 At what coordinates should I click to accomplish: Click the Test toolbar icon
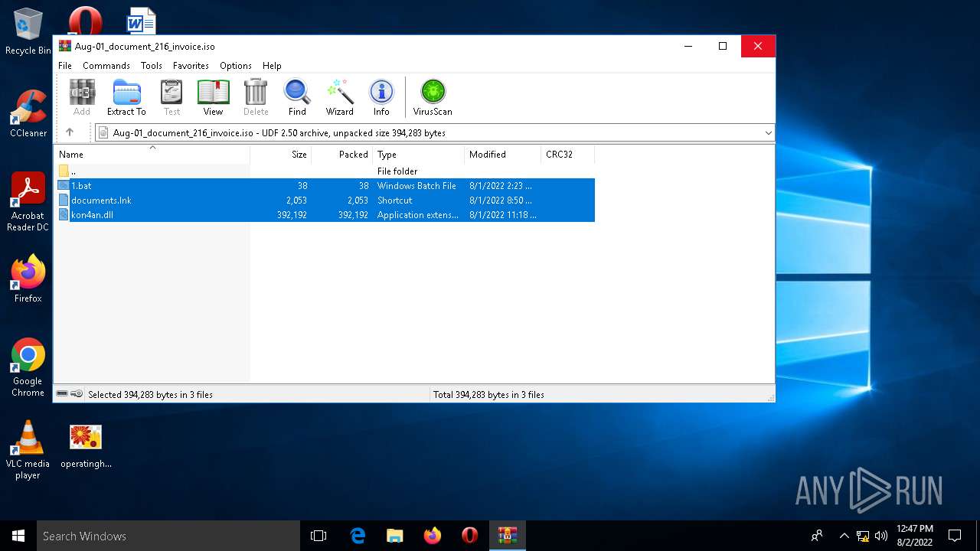(171, 97)
